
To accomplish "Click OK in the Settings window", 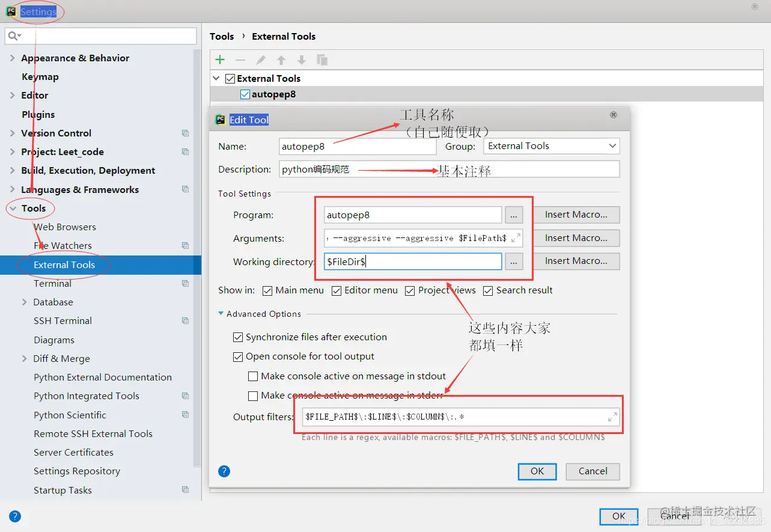I will pos(619,516).
